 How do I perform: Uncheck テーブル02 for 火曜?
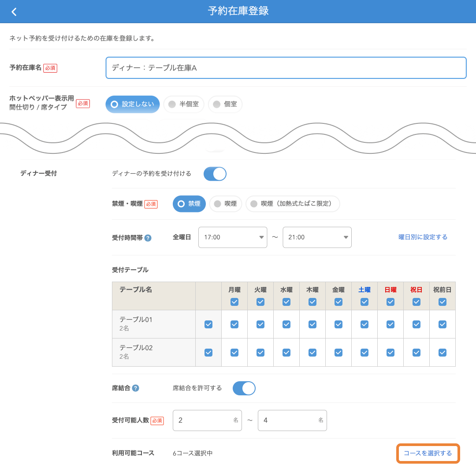260,353
